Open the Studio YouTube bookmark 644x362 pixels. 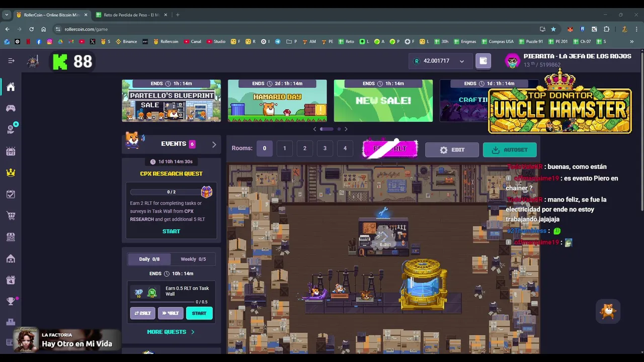[x=216, y=41]
